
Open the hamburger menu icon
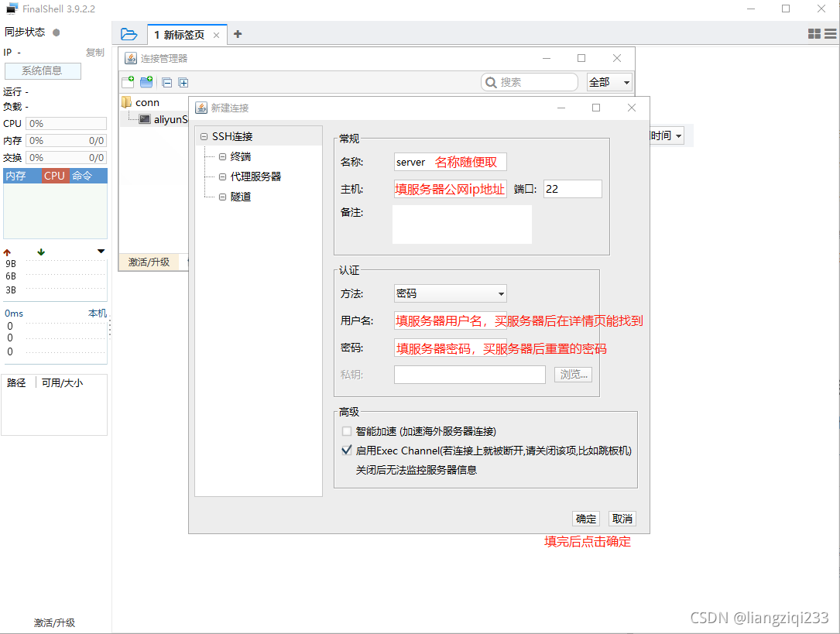click(x=831, y=34)
